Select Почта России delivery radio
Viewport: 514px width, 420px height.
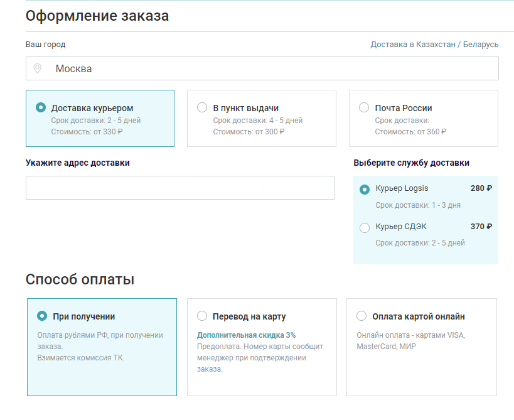(364, 107)
